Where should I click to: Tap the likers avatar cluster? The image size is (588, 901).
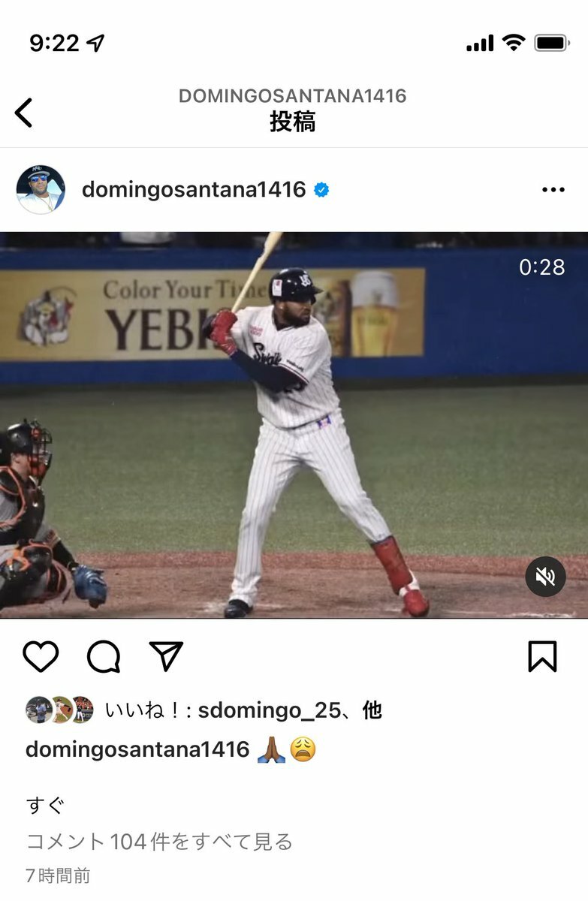(59, 710)
